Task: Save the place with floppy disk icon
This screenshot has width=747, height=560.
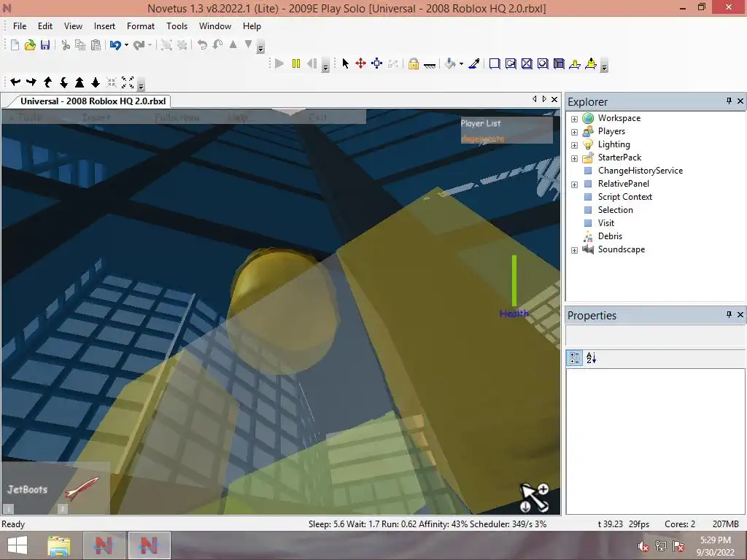Action: [45, 44]
